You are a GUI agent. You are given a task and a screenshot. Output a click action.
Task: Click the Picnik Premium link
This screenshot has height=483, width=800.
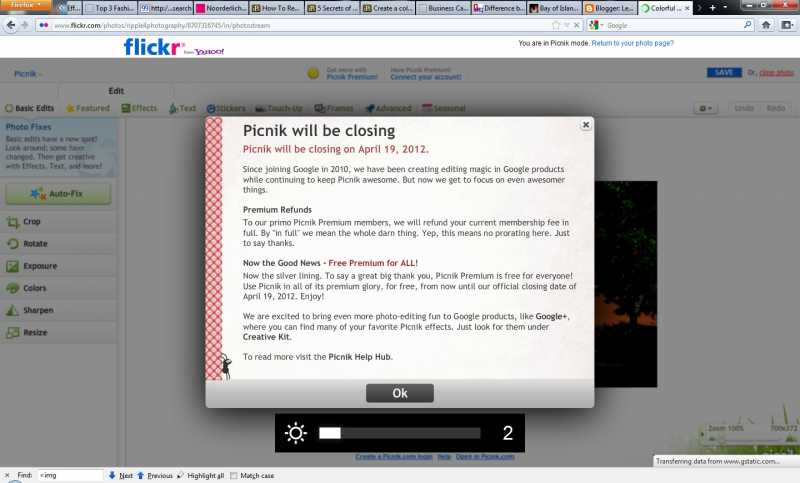click(x=352, y=77)
